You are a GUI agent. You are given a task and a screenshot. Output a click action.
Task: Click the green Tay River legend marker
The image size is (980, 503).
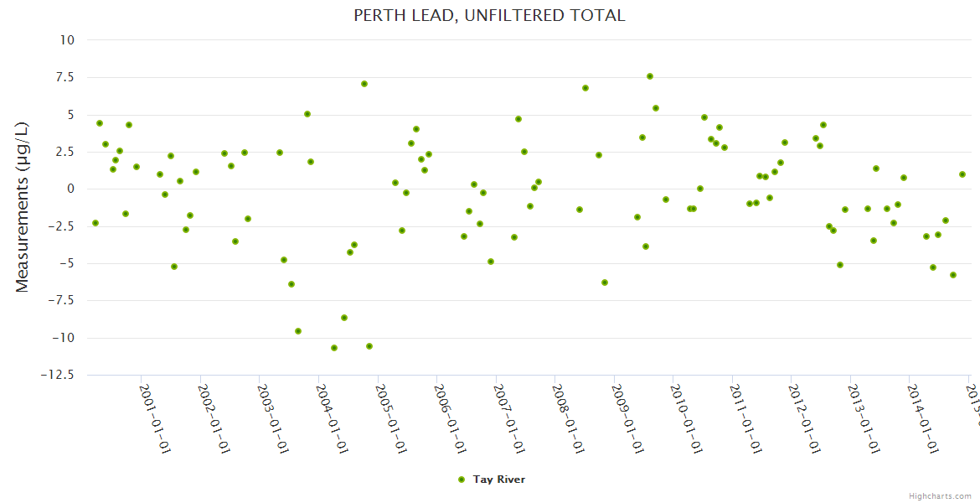point(461,480)
